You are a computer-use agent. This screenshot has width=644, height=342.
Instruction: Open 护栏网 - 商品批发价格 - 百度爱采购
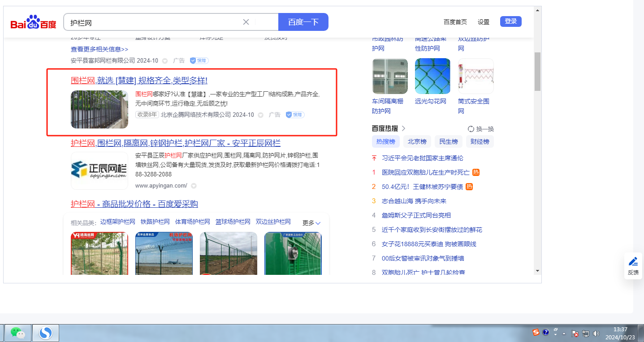click(x=134, y=204)
